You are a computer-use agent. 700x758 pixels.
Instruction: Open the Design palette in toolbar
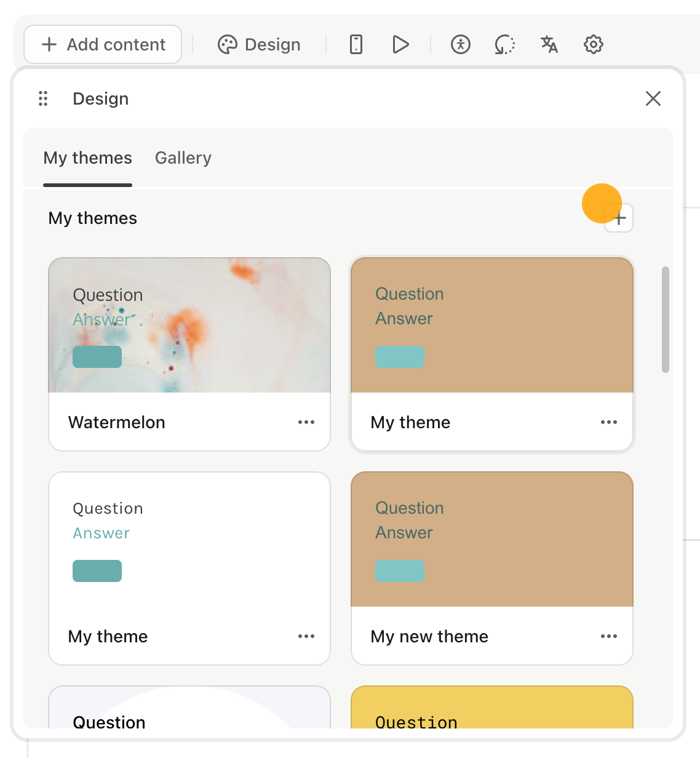(259, 44)
